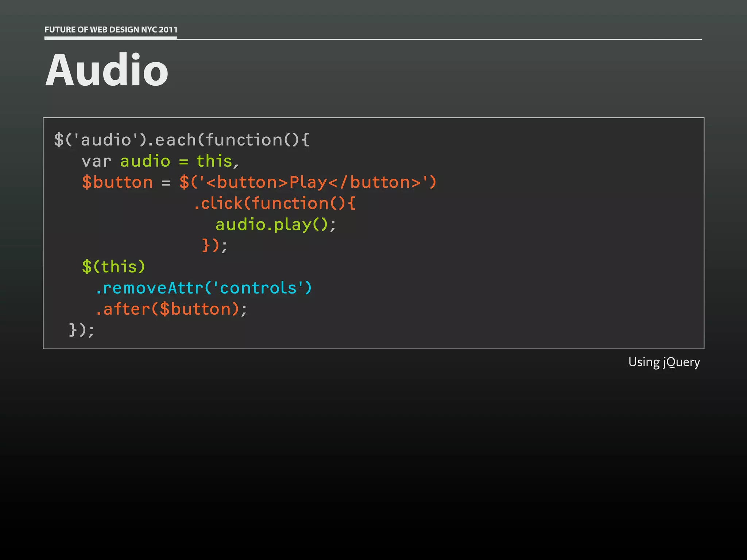Click the word 'var' in the code
This screenshot has height=560, width=747.
point(96,162)
